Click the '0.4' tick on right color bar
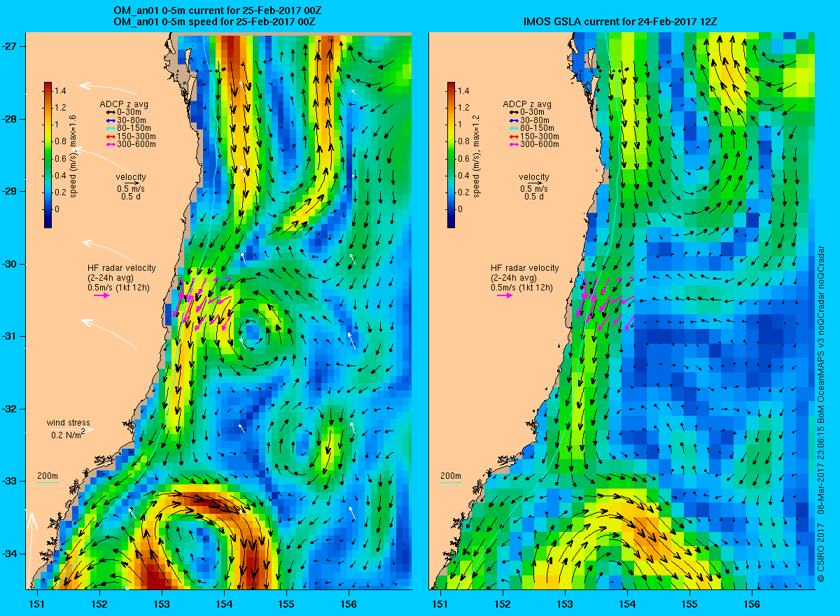Screen dimensions: 840x616 click(x=463, y=175)
